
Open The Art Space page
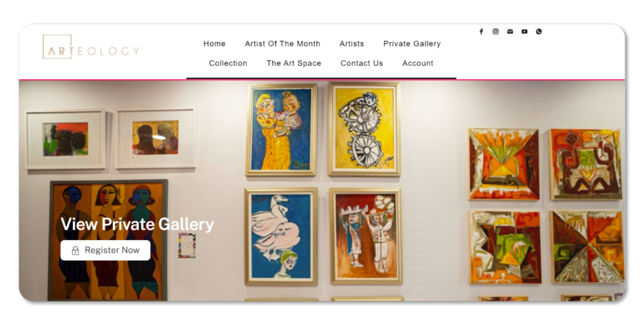click(294, 64)
